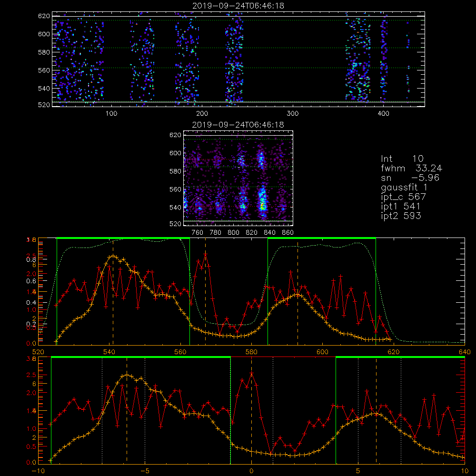Select the 'ipt_c 567' readout text
The width and height of the screenshot is (476, 476).
click(403, 197)
